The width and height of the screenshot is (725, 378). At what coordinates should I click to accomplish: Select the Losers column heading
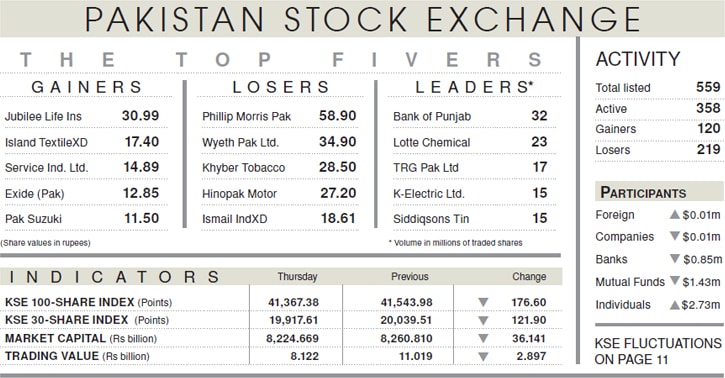tap(281, 87)
